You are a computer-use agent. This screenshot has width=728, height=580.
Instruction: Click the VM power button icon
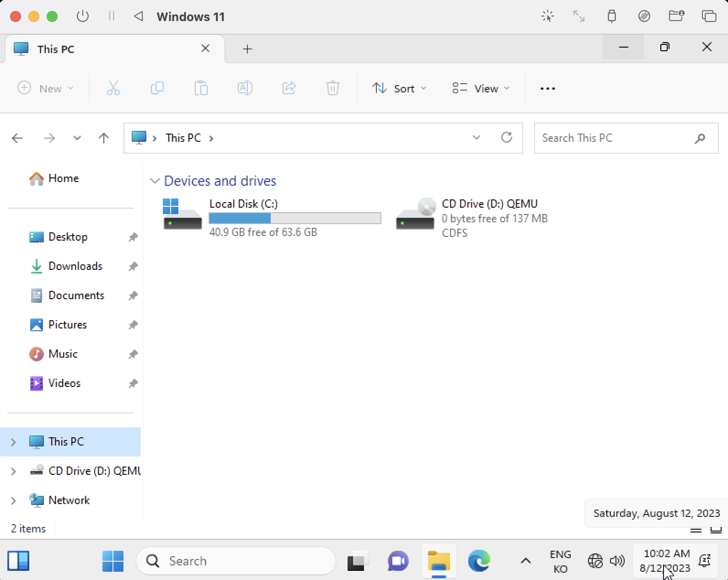pos(82,16)
